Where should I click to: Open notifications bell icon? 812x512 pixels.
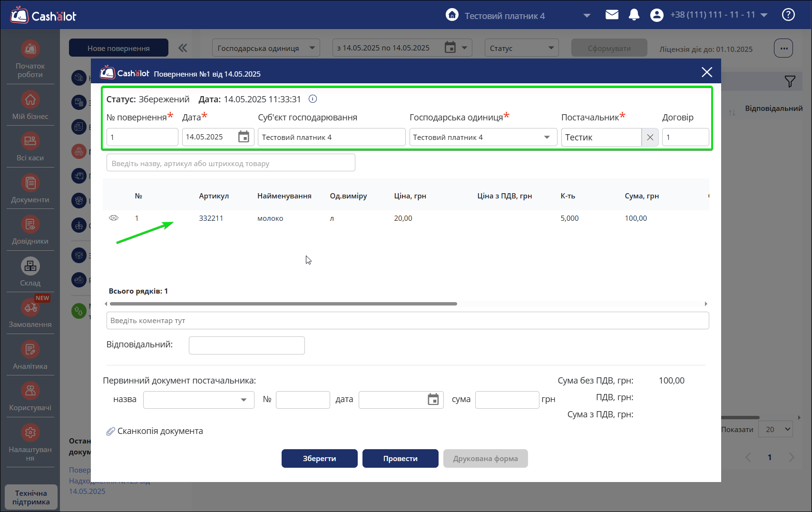634,15
